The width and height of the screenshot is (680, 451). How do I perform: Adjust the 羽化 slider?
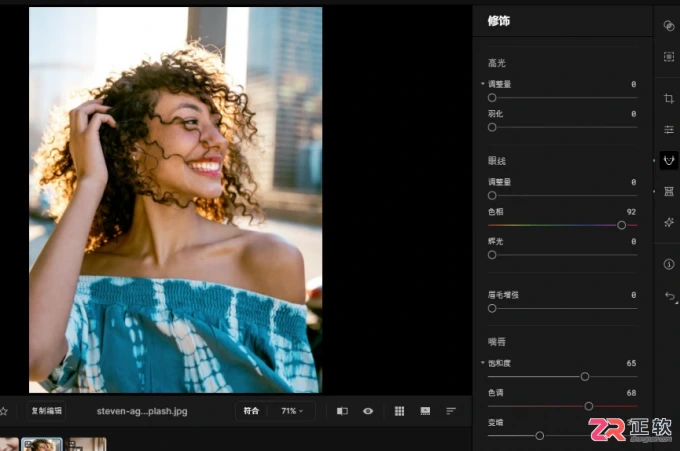[562, 127]
